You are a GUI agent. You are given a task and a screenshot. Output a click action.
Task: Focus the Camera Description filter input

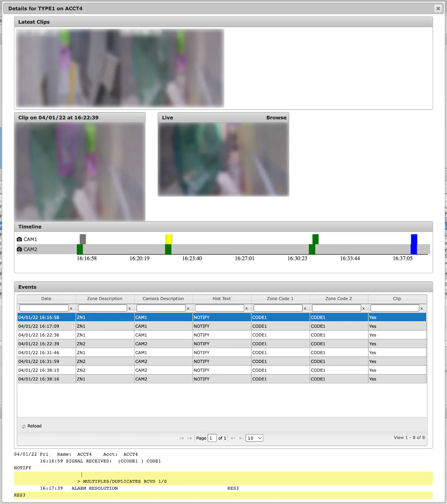(161, 308)
